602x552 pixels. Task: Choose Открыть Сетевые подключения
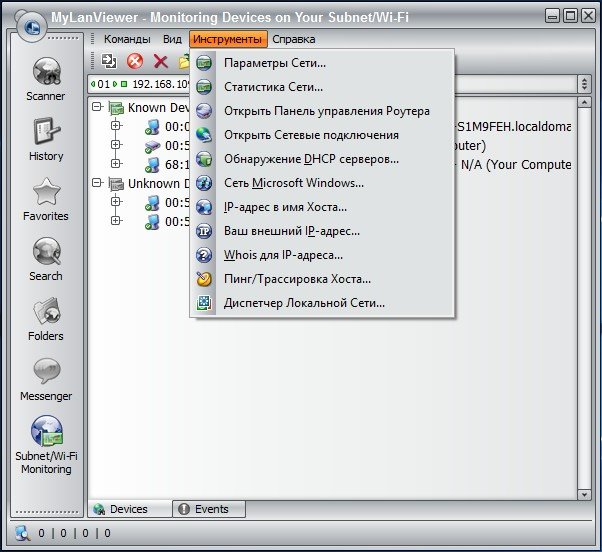click(322, 135)
